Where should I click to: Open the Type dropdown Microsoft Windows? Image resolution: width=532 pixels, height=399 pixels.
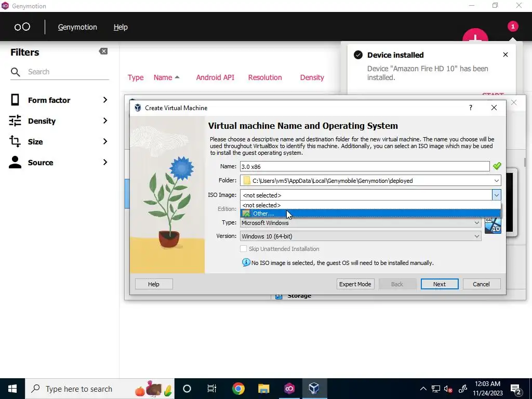361,223
